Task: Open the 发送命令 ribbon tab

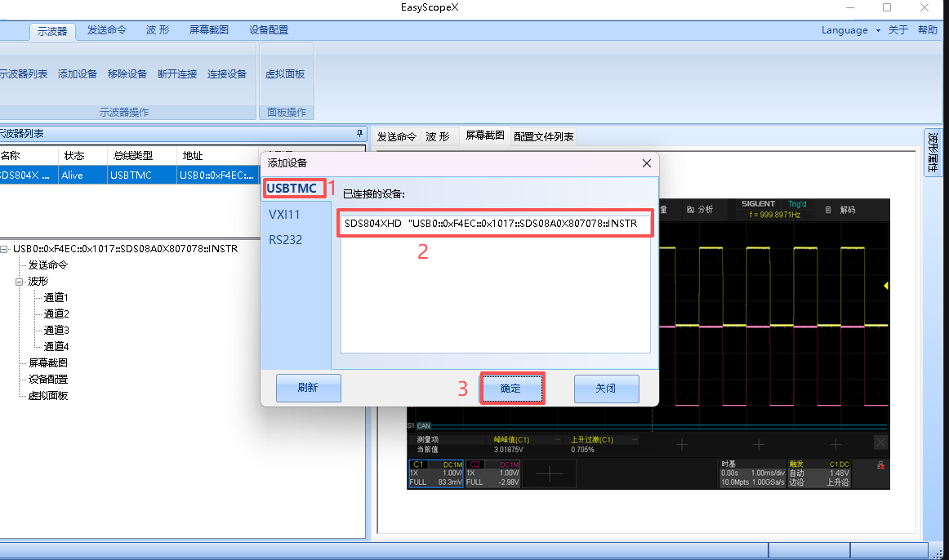Action: coord(106,29)
